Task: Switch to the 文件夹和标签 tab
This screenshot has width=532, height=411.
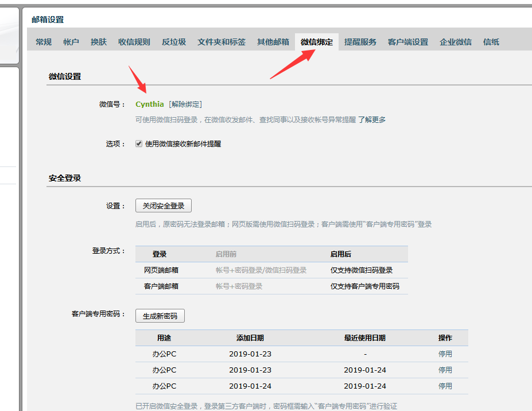Action: pyautogui.click(x=222, y=42)
